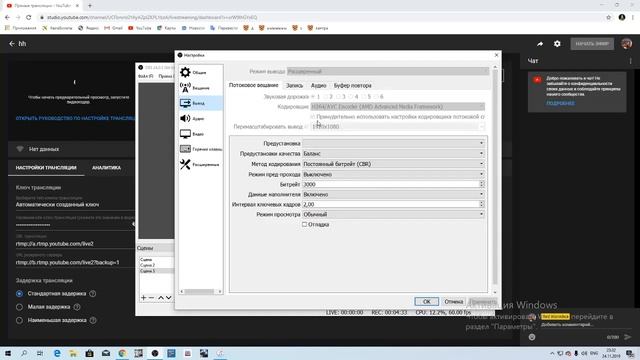Click Отмена in the settings dialog
Screen dimensions: 640x360
[x=453, y=302]
